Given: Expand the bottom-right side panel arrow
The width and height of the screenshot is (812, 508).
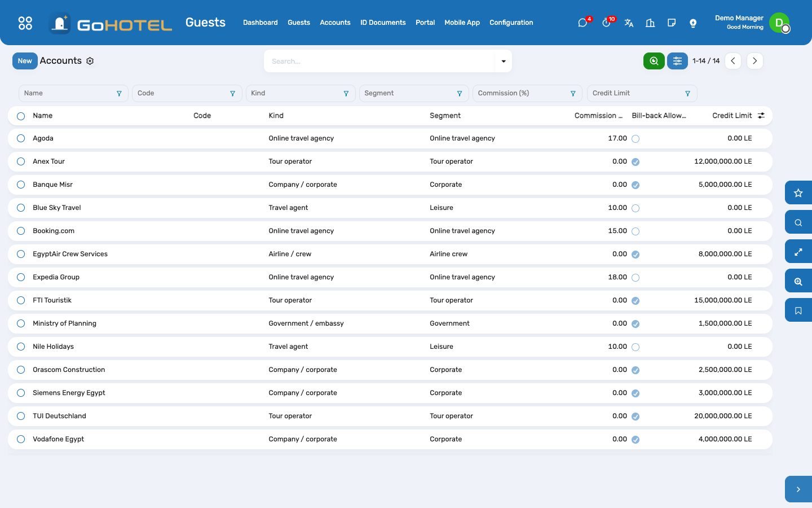Looking at the screenshot, I should [x=798, y=489].
